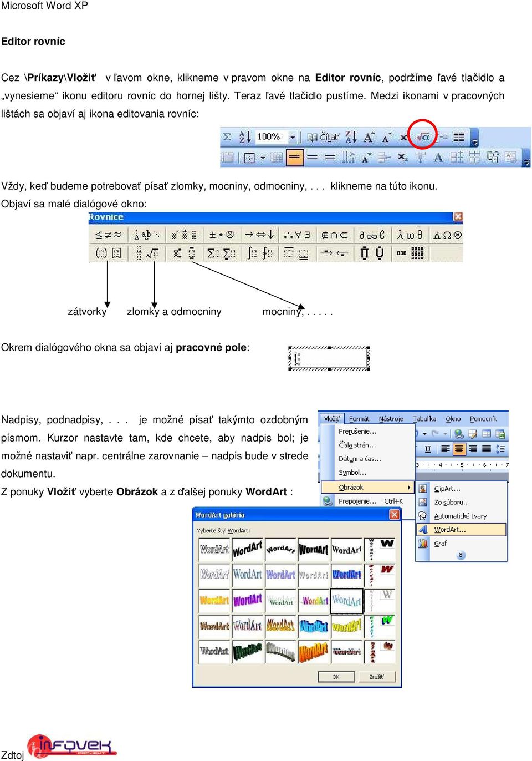Open the Formát menu

click(359, 419)
